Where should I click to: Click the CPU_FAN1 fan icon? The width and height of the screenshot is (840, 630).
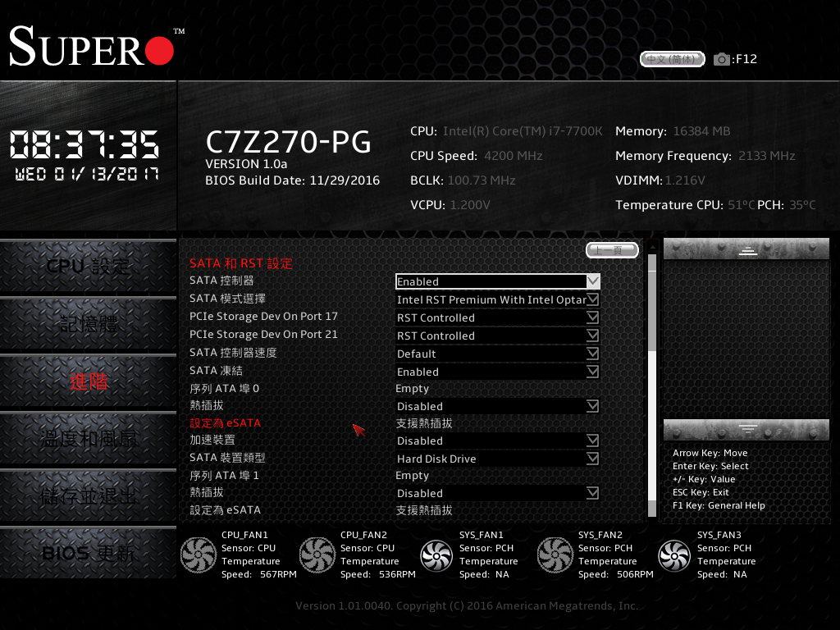198,555
